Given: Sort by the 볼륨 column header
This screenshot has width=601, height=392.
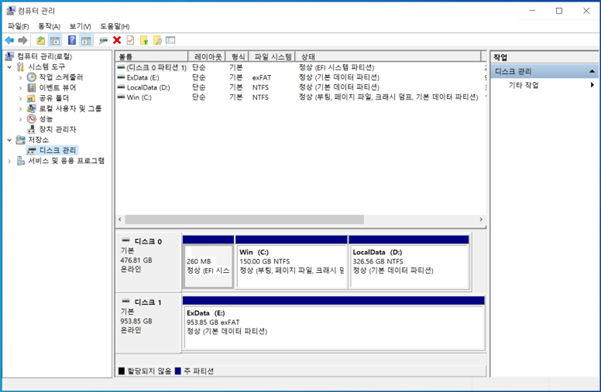Looking at the screenshot, I should (152, 56).
